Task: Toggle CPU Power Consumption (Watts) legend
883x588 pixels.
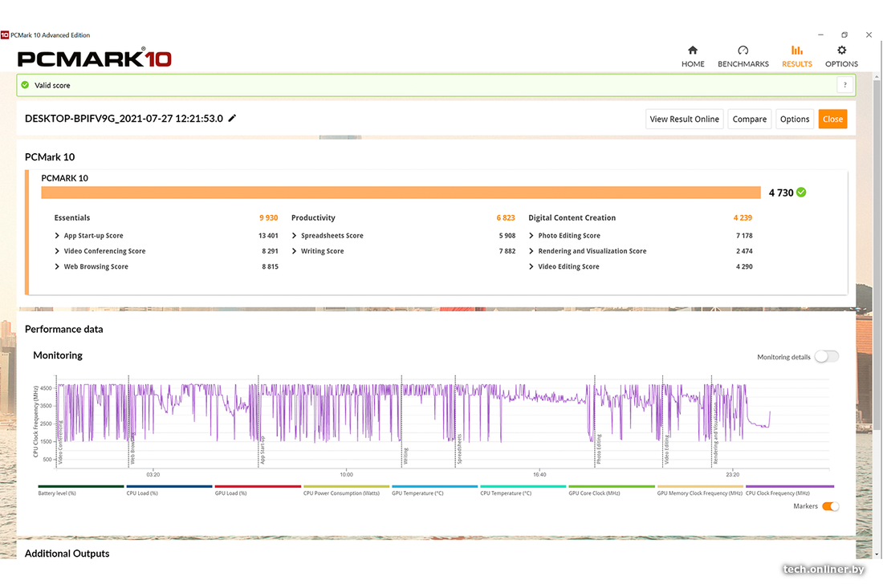Action: coord(346,489)
